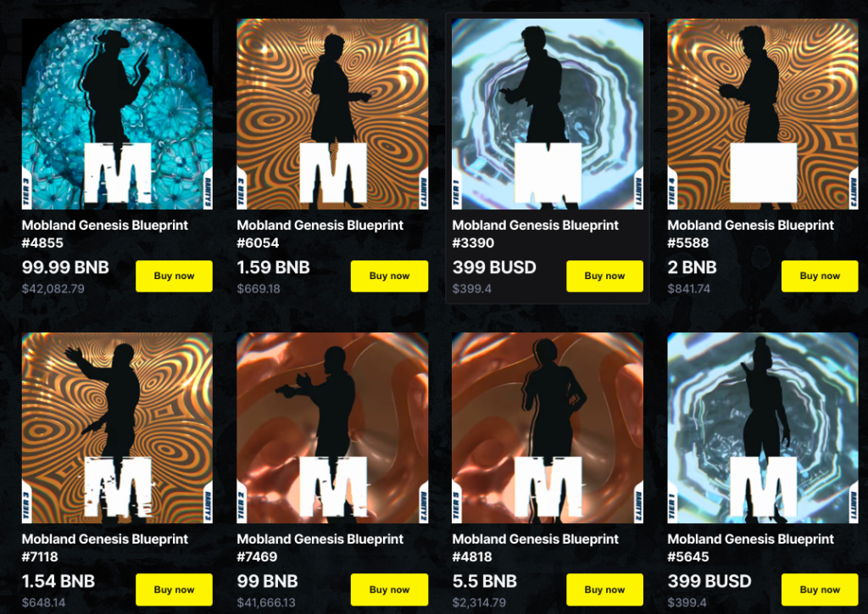Open the Tier 4 artwork of #5588
The height and width of the screenshot is (614, 868).
click(x=763, y=114)
